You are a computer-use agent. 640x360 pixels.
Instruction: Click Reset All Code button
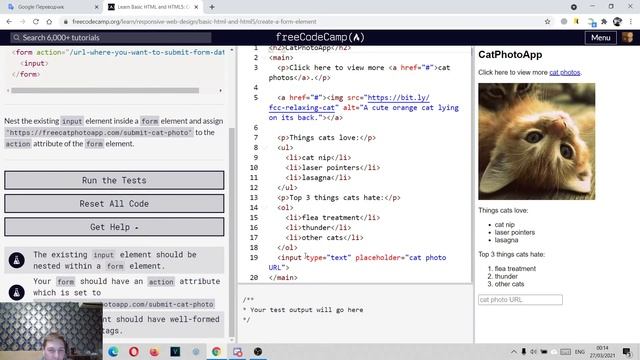point(114,204)
